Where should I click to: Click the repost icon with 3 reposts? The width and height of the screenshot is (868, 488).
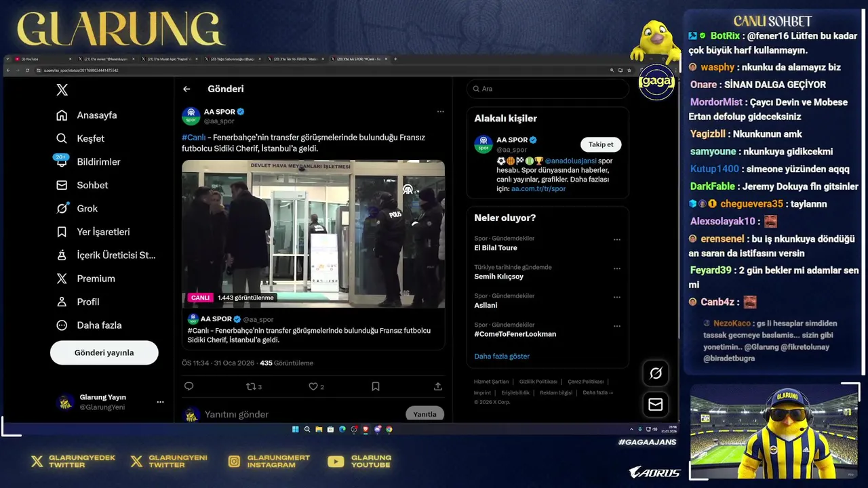pos(253,386)
